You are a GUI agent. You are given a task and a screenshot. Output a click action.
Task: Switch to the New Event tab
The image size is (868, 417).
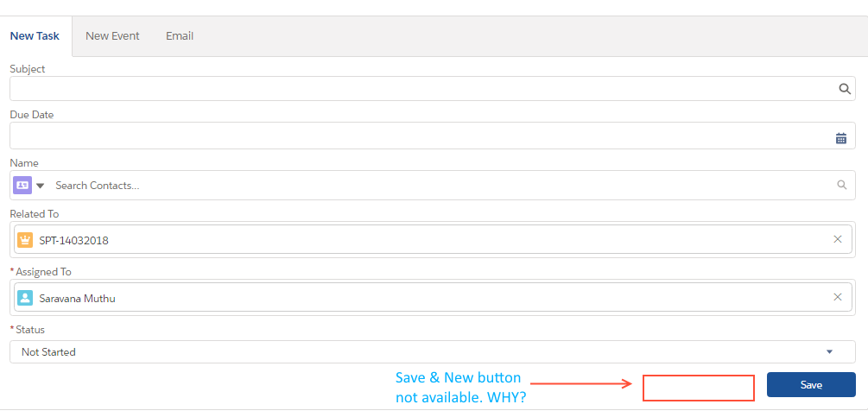click(112, 36)
